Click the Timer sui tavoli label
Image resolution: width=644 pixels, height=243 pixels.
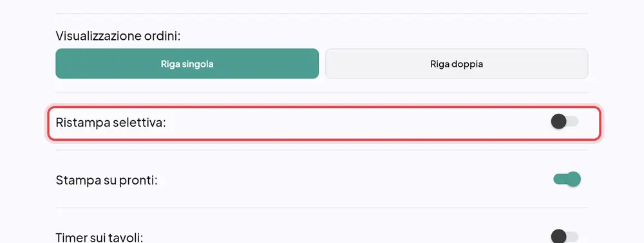coord(99,238)
